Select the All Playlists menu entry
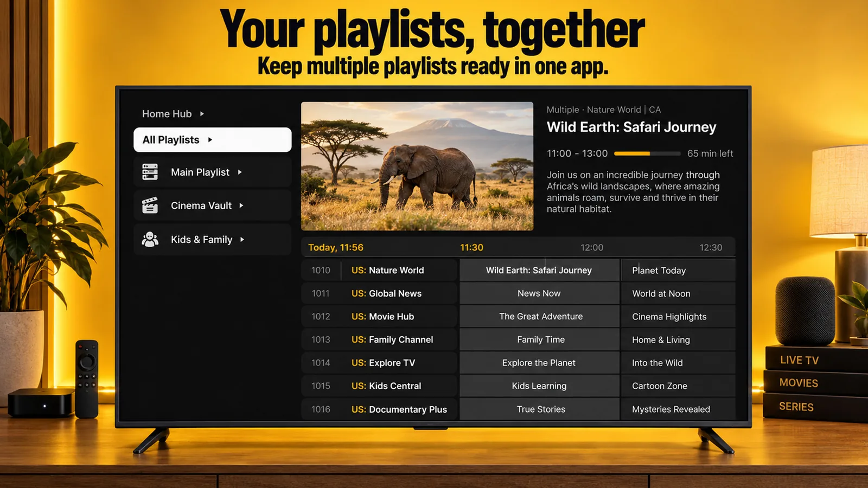868x488 pixels. pyautogui.click(x=212, y=140)
